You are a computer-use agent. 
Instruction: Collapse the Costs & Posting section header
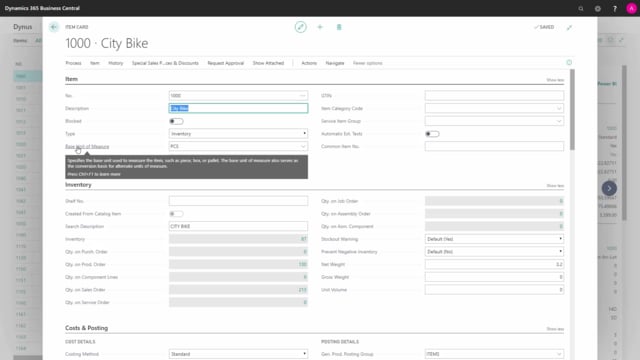pos(87,328)
